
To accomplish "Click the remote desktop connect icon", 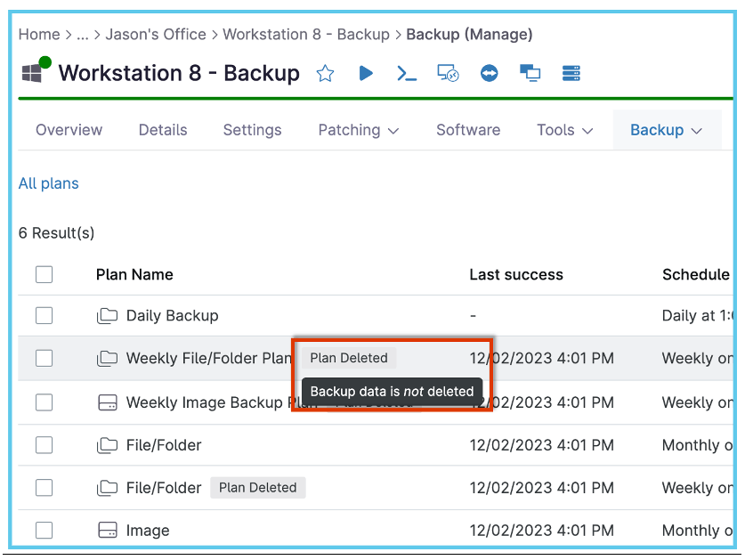I will point(448,74).
